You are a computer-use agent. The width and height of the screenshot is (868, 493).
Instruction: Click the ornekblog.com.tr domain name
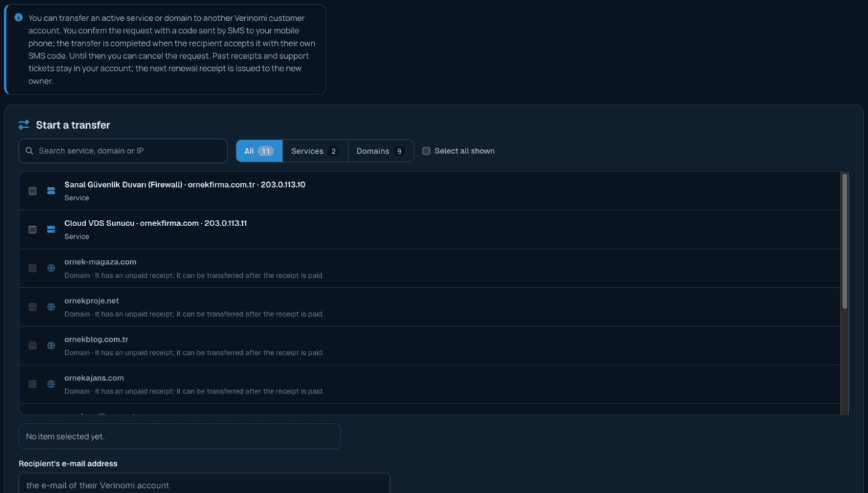coord(96,339)
